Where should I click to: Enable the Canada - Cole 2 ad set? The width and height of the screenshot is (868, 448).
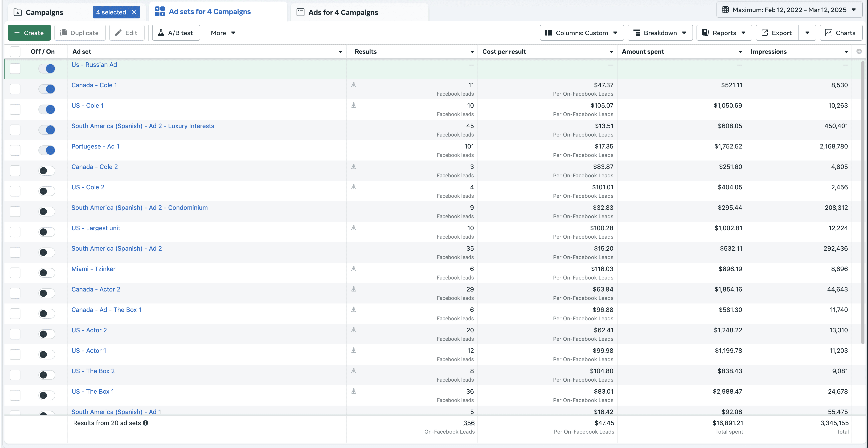click(x=47, y=171)
